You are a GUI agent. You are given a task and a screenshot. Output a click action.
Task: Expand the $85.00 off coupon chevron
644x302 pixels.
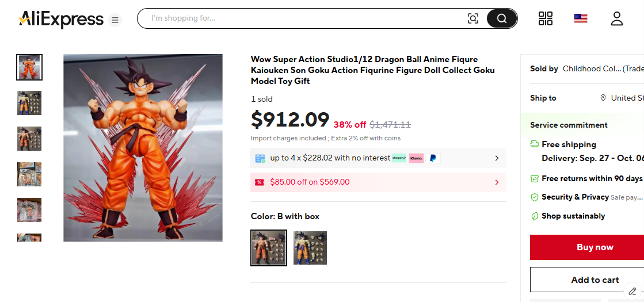[x=497, y=182]
